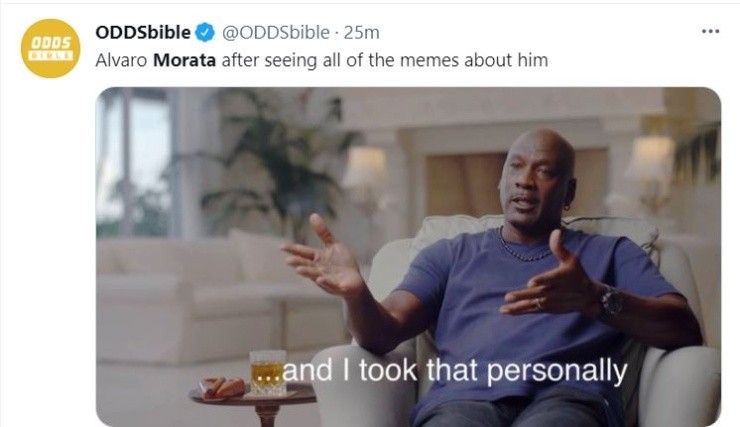Click the ODDSbible display name
The width and height of the screenshot is (740, 427).
[x=143, y=33]
